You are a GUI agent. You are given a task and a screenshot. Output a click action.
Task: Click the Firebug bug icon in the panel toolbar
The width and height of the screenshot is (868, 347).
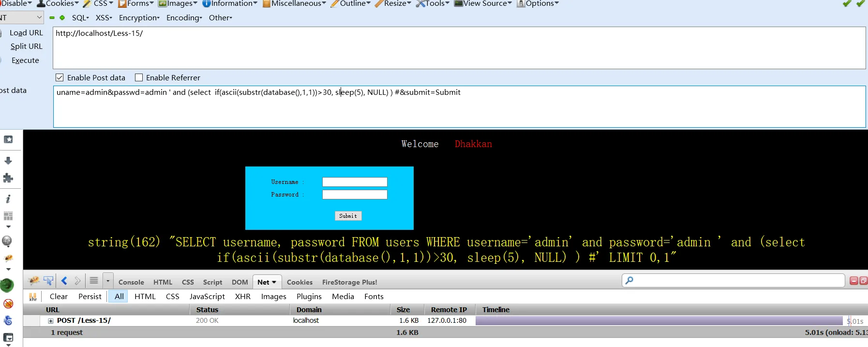34,281
